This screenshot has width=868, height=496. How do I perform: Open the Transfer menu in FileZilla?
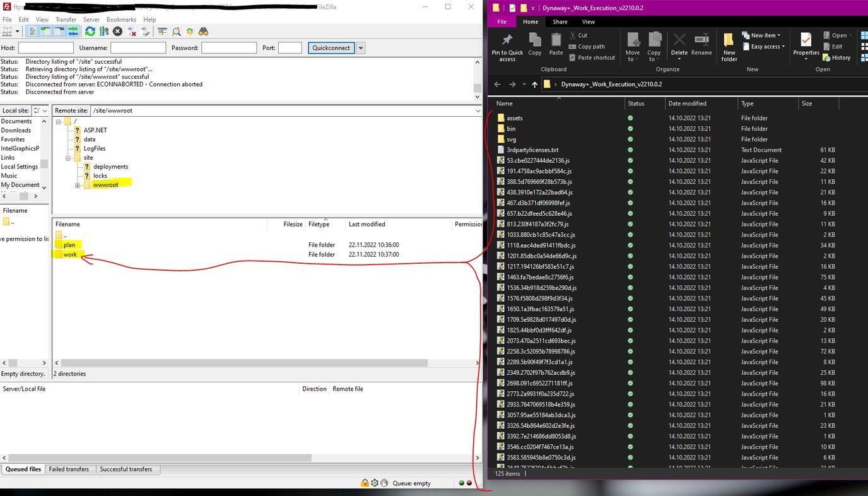66,20
